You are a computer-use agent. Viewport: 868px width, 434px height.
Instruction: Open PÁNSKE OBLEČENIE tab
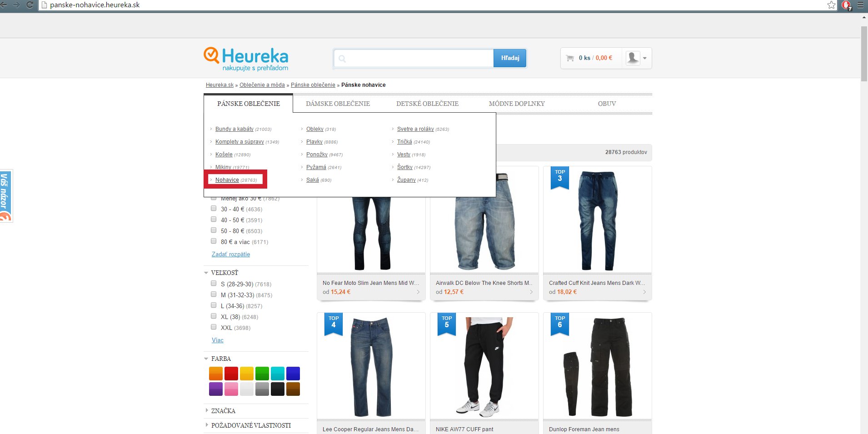249,104
